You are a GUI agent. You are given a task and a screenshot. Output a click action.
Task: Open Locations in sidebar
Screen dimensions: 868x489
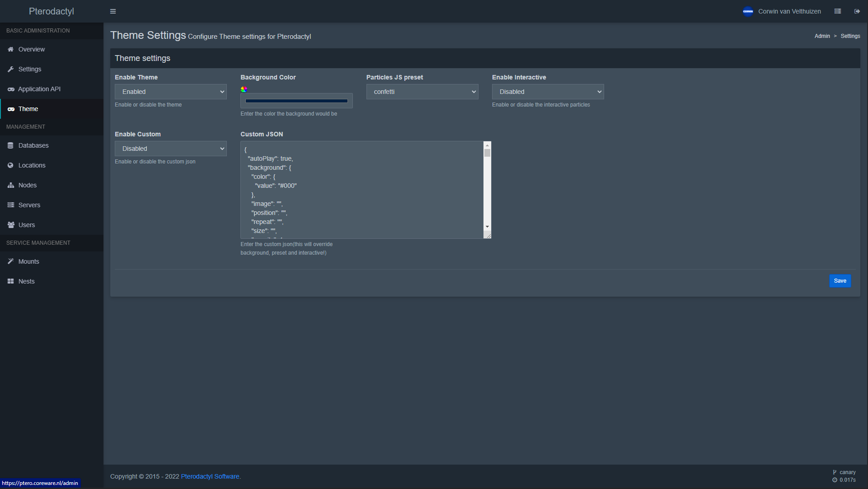coord(52,165)
